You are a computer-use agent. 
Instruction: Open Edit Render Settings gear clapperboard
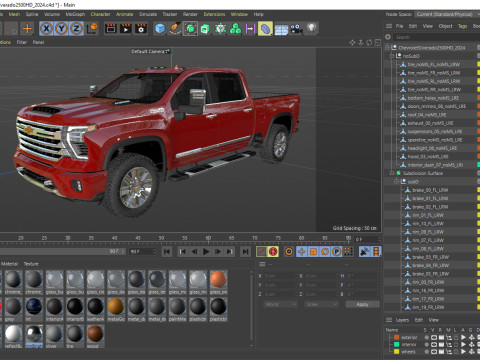pyautogui.click(x=141, y=29)
